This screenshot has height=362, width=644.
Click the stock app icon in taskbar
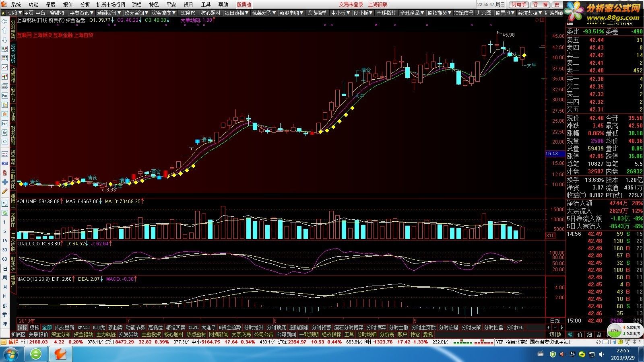tap(61, 354)
